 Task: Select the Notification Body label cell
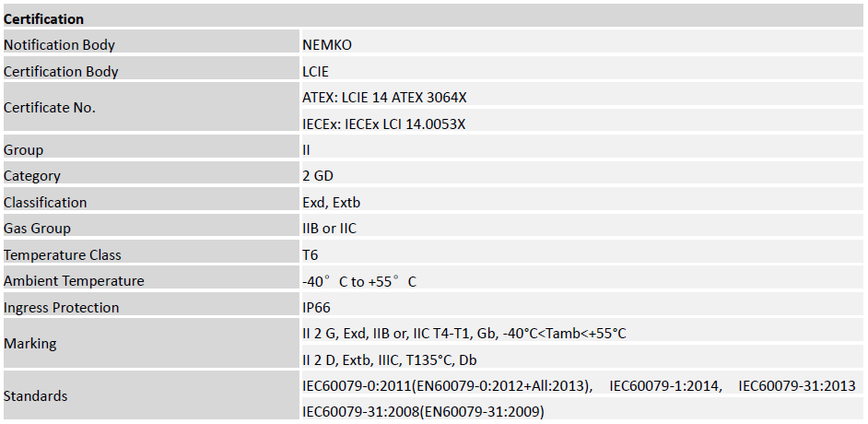coord(59,44)
